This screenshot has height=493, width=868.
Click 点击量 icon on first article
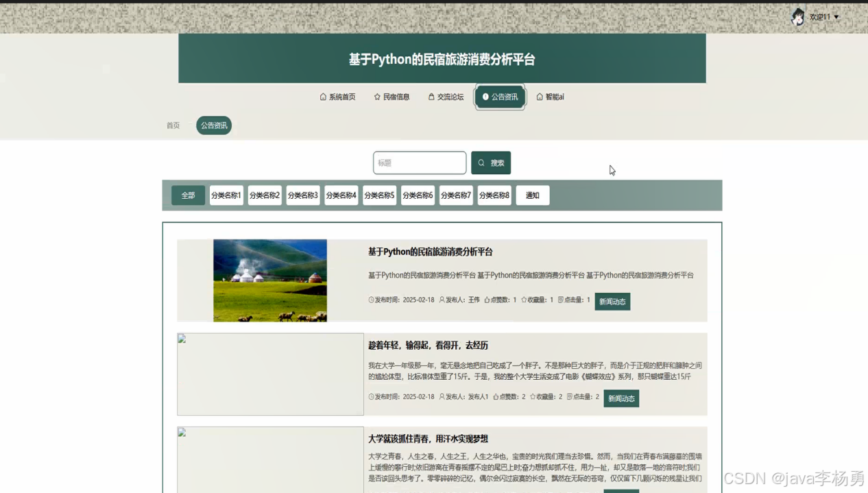pos(561,300)
